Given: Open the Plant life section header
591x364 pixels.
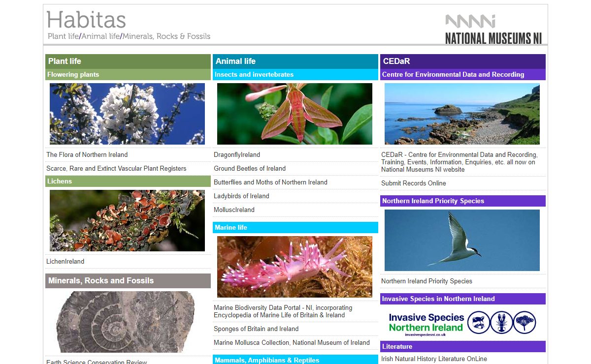Looking at the screenshot, I should pos(128,61).
